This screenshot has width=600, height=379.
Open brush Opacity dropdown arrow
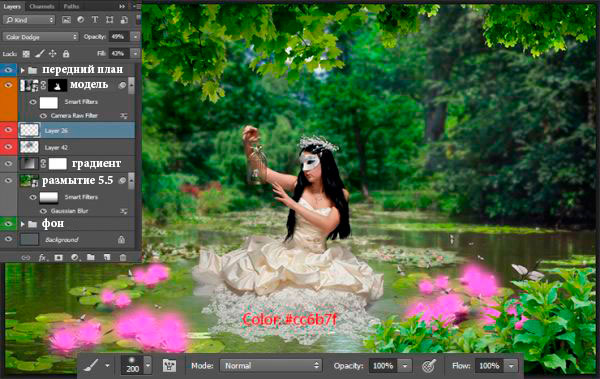click(405, 366)
